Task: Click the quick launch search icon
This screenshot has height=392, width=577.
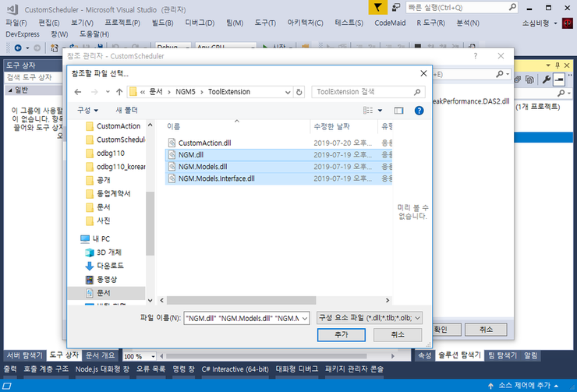Action: pos(512,7)
